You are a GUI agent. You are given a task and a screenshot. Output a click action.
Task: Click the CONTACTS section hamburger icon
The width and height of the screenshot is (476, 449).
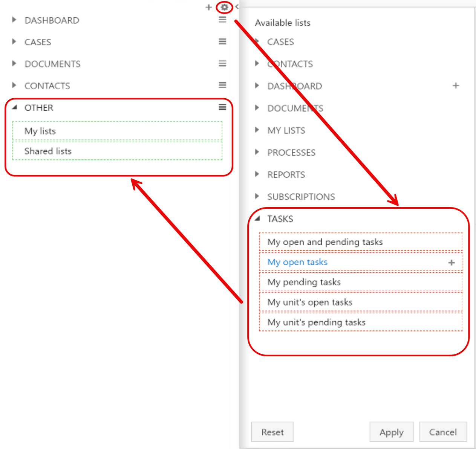coord(222,85)
